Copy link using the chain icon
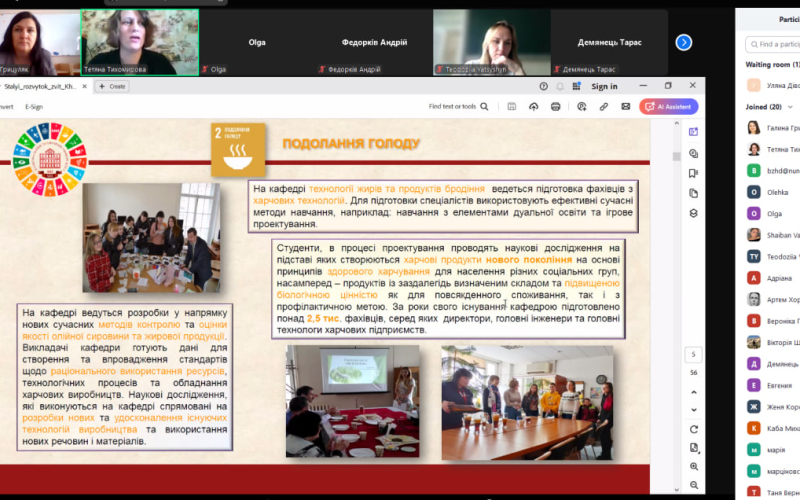The width and height of the screenshot is (800, 500). [x=604, y=107]
